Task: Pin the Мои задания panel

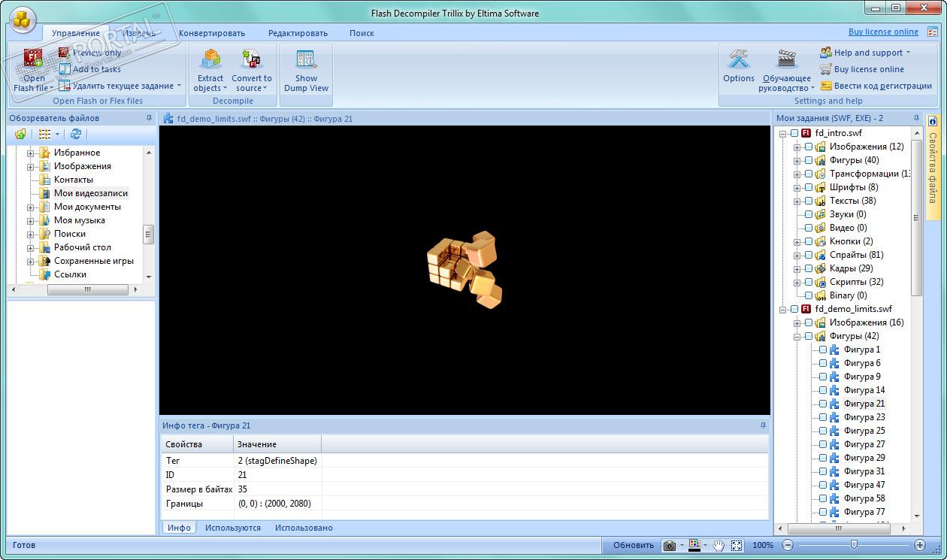Action: 916,118
